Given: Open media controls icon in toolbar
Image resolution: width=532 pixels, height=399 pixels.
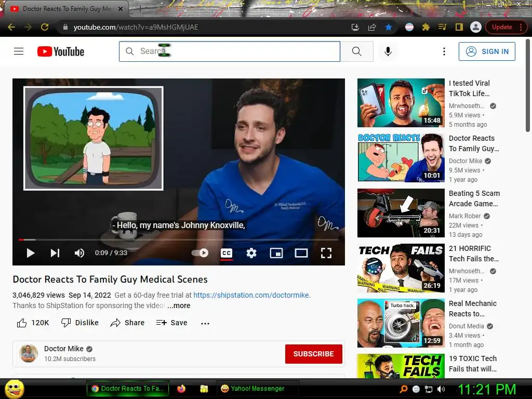Looking at the screenshot, I should point(443,27).
